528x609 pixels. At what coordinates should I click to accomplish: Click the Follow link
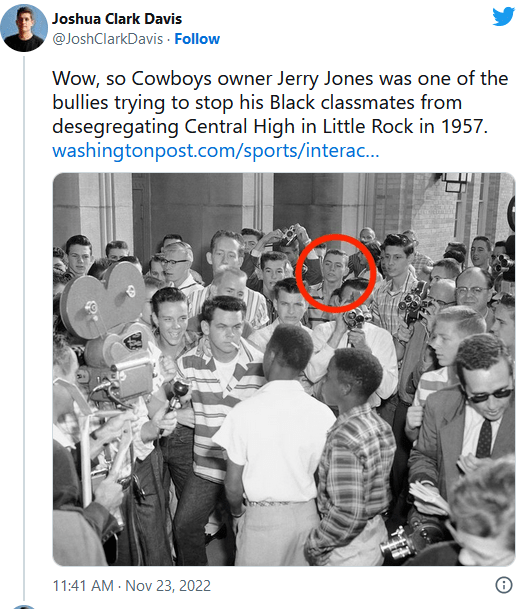pos(197,39)
